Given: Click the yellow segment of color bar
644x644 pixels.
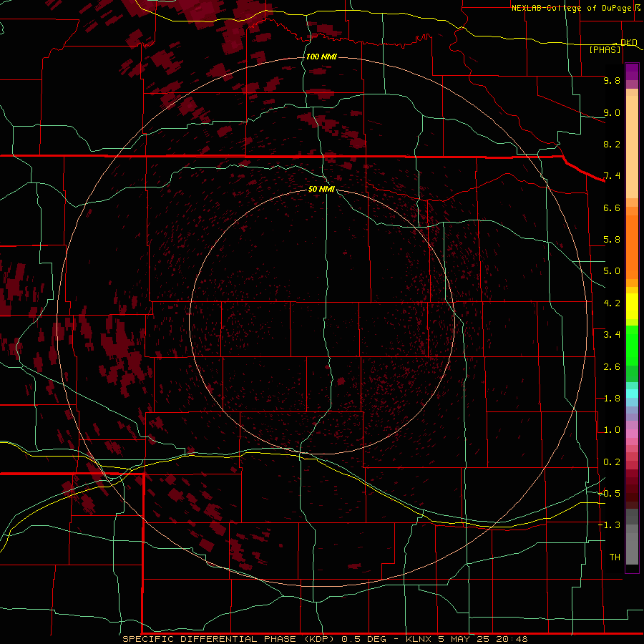Looking at the screenshot, I should point(632,306).
